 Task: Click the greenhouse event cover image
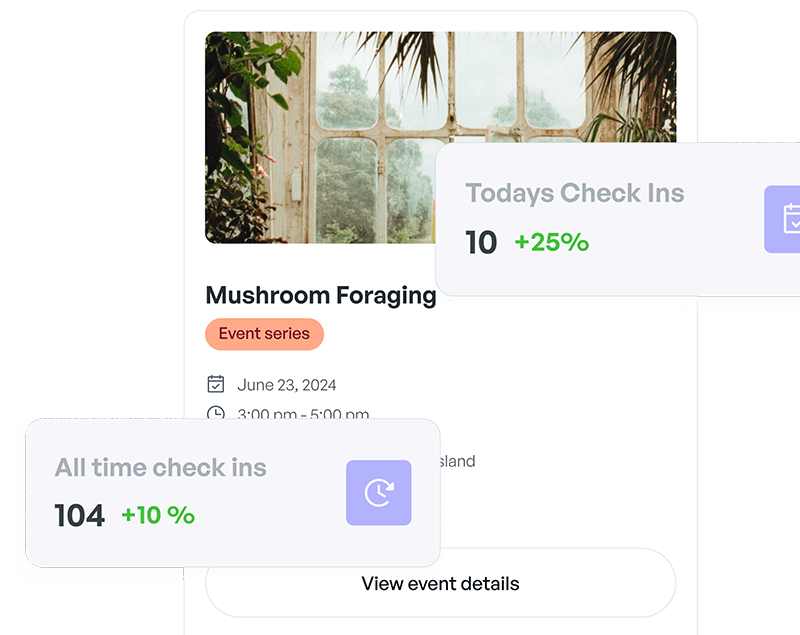tap(441, 138)
